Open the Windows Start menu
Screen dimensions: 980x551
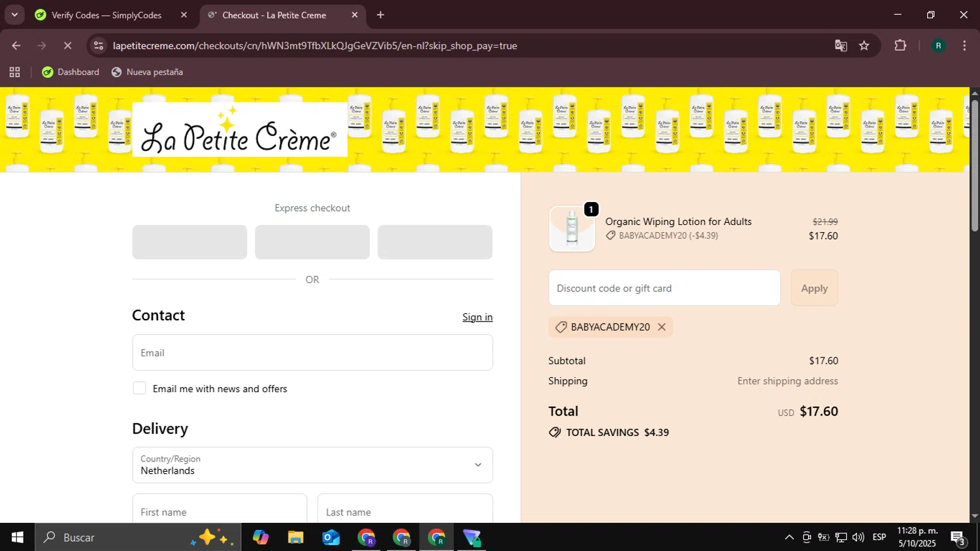coord(17,537)
